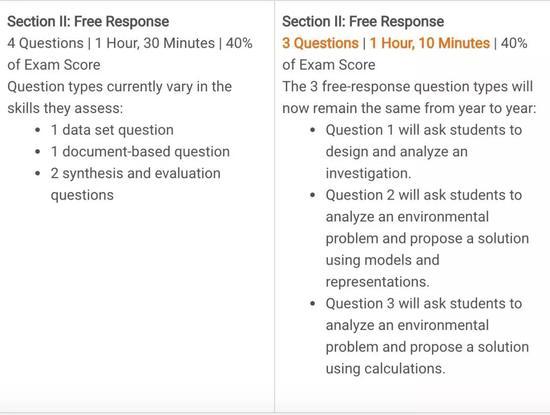Image resolution: width=550 pixels, height=415 pixels.
Task: Click 'The 3 free-response question types' sentence
Action: coord(409,98)
